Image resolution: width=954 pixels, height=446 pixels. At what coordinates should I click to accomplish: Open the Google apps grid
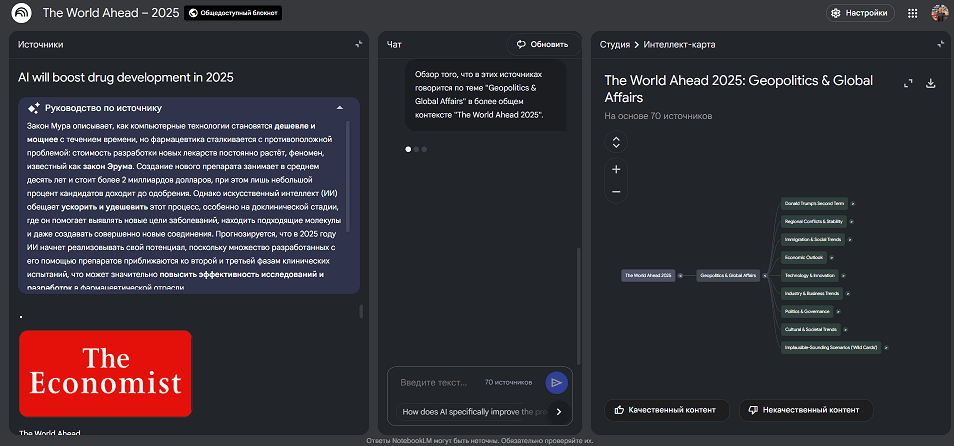[912, 13]
